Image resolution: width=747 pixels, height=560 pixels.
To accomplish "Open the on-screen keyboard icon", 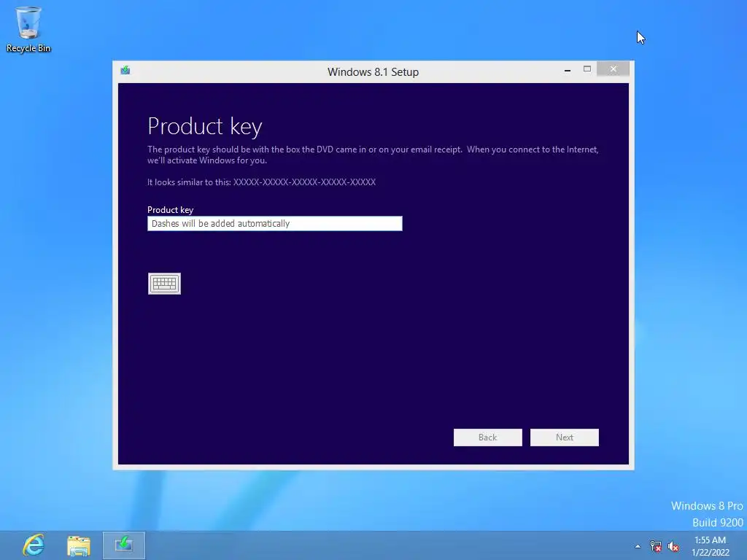I will 164,284.
